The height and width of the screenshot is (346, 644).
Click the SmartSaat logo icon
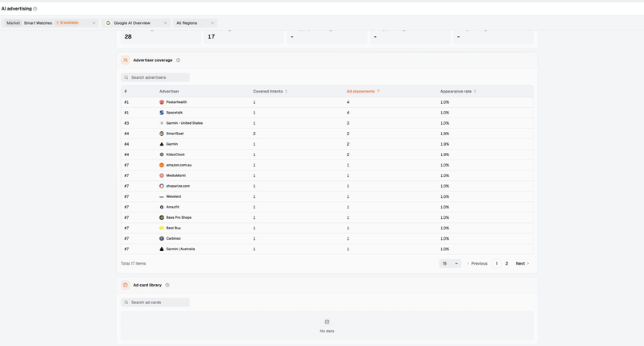[x=162, y=134]
